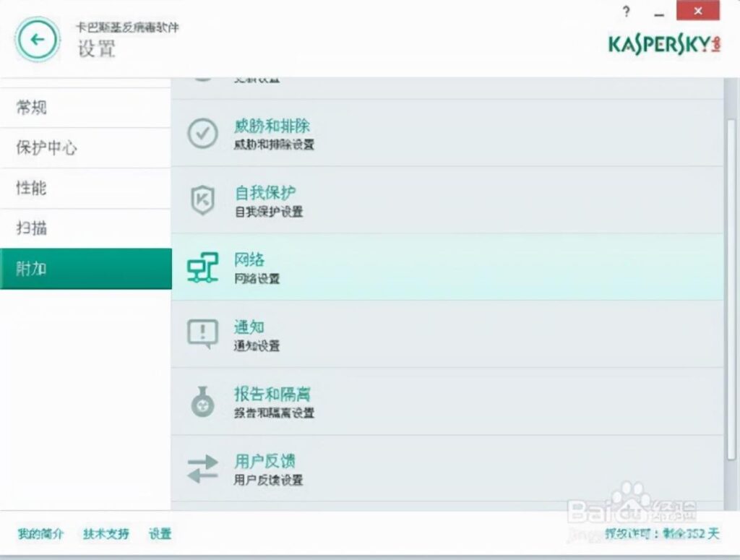Click the 报告和隔离 flask icon
The height and width of the screenshot is (560, 740).
pyautogui.click(x=202, y=402)
